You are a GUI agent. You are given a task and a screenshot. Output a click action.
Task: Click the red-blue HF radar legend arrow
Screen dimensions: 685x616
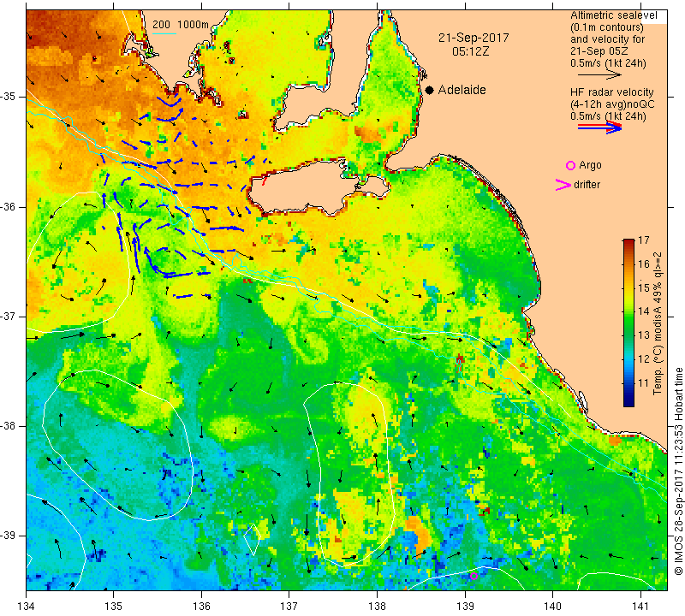[599, 127]
